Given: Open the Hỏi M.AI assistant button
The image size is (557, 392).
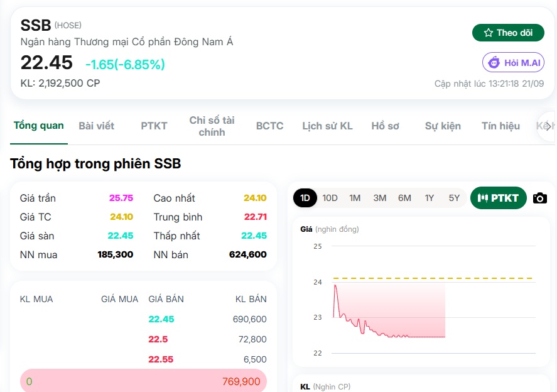Looking at the screenshot, I should tap(513, 63).
